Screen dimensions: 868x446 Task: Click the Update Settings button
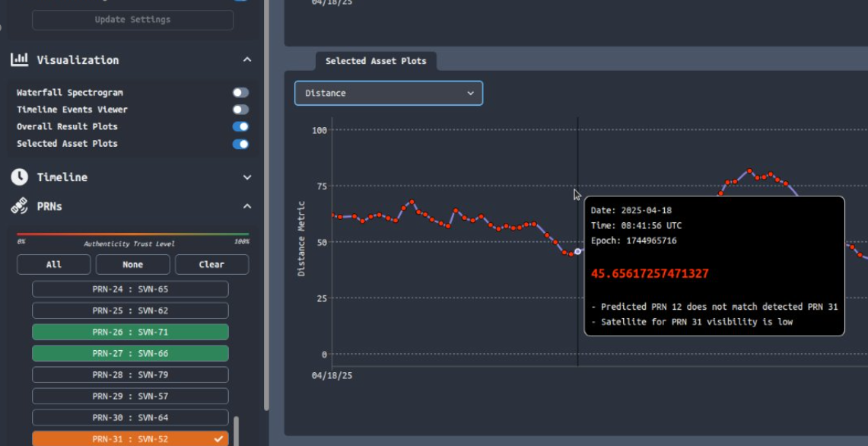click(133, 19)
